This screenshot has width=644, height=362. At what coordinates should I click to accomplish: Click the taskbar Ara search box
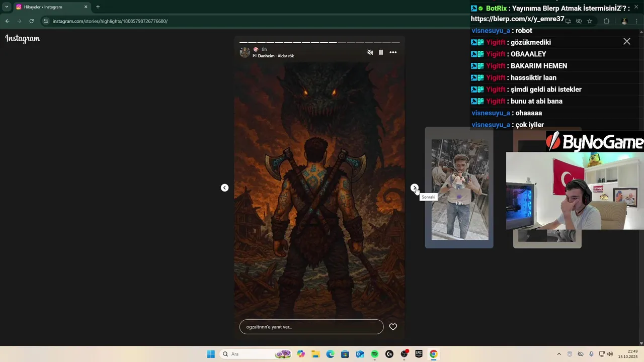point(257,354)
